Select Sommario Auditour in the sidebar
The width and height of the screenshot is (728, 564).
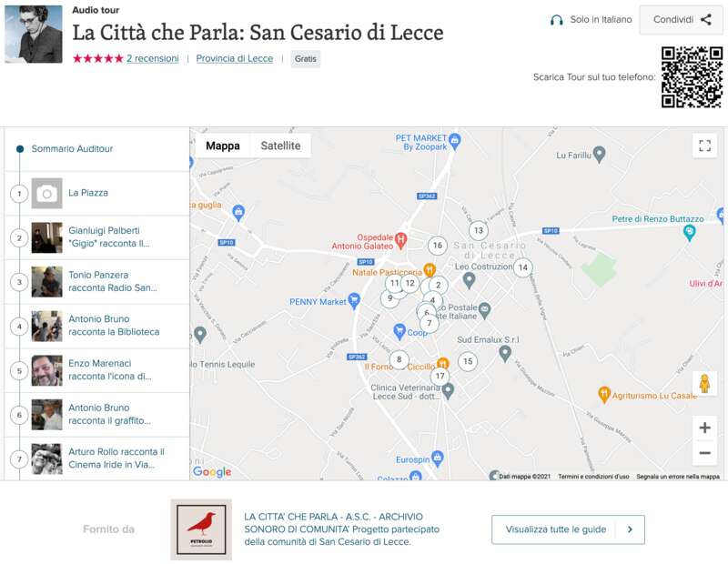[x=72, y=148]
